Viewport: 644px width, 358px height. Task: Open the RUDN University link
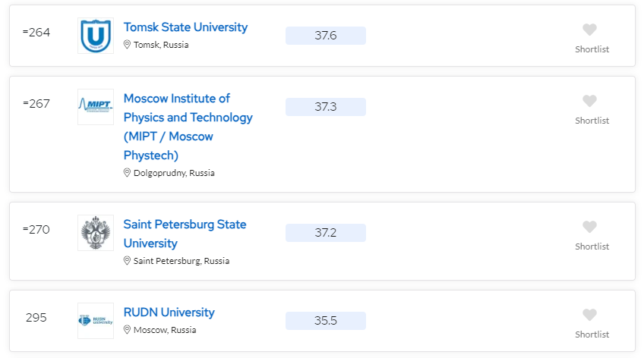[x=169, y=312]
